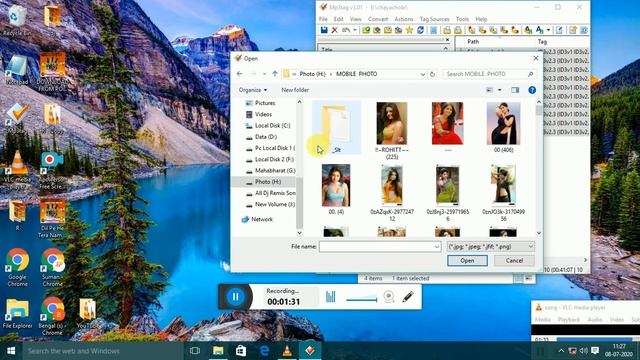Select image thumbnail named 00 (406)
The image size is (640, 360).
click(x=503, y=128)
